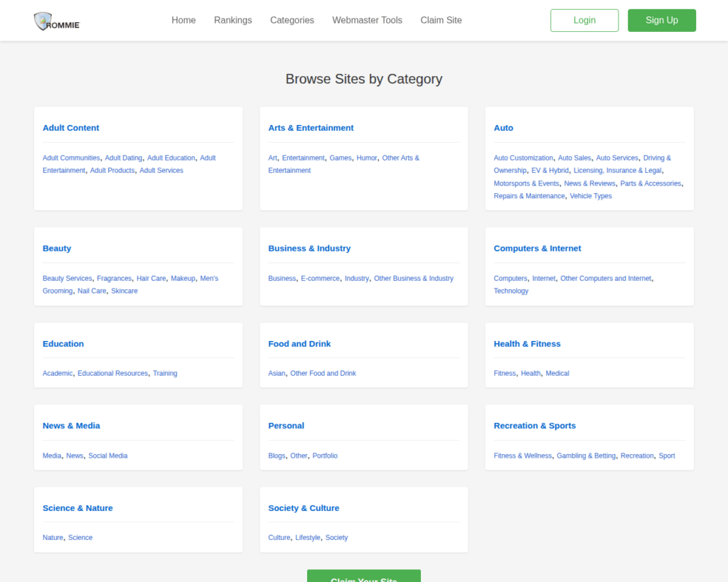This screenshot has height=582, width=728.
Task: Open the Arts & Entertainment category heading
Action: (x=311, y=128)
